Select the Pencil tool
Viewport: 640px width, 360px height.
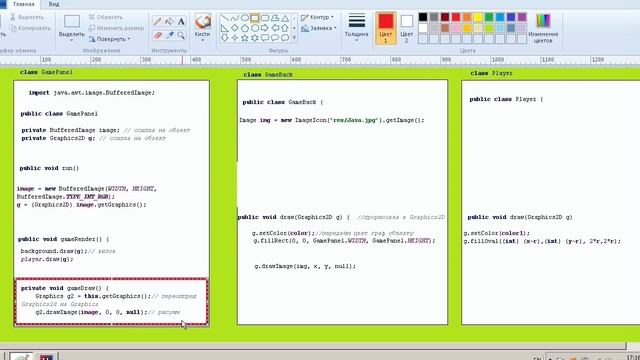(157, 21)
